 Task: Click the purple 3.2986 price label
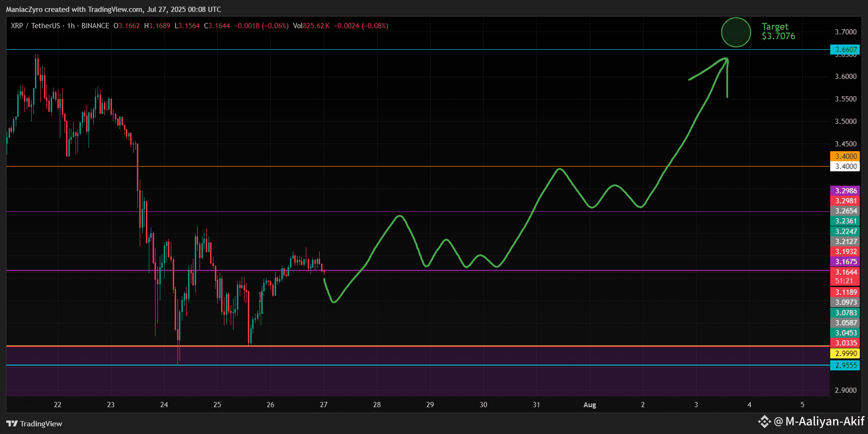(845, 190)
